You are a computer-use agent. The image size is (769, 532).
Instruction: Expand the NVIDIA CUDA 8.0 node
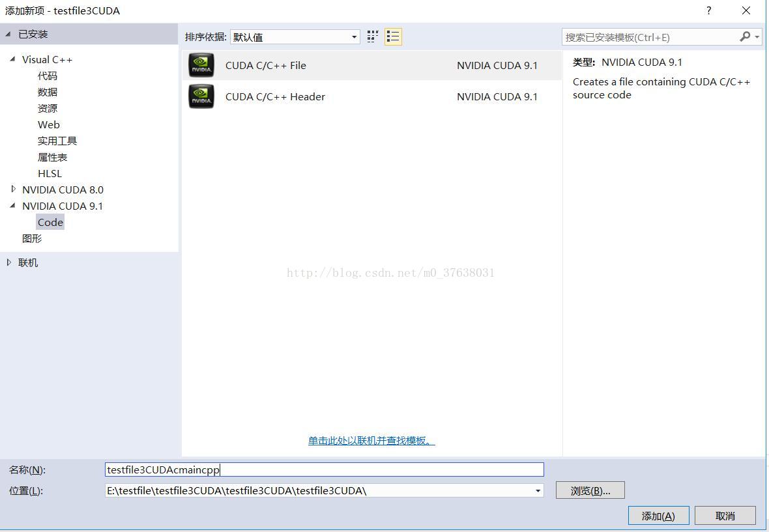[13, 189]
